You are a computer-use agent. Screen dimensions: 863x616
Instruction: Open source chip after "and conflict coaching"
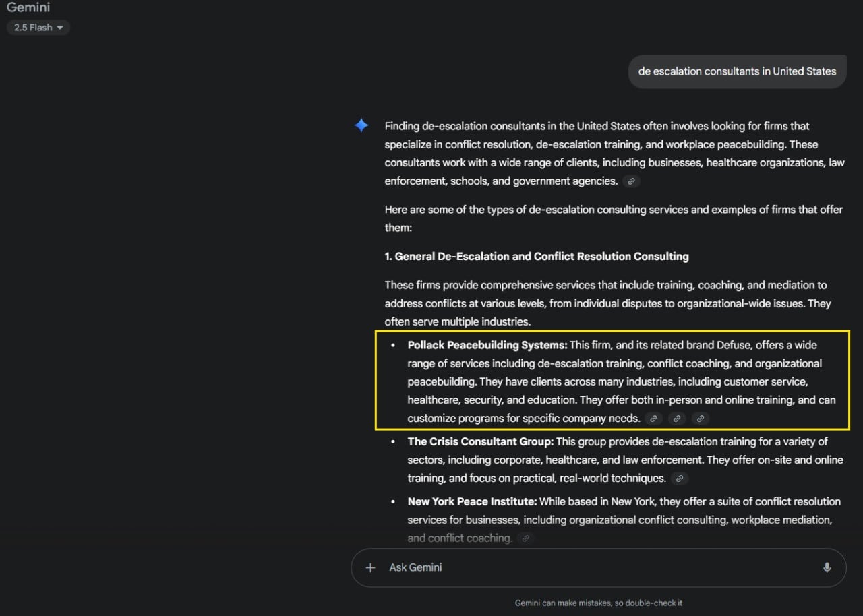click(x=526, y=538)
